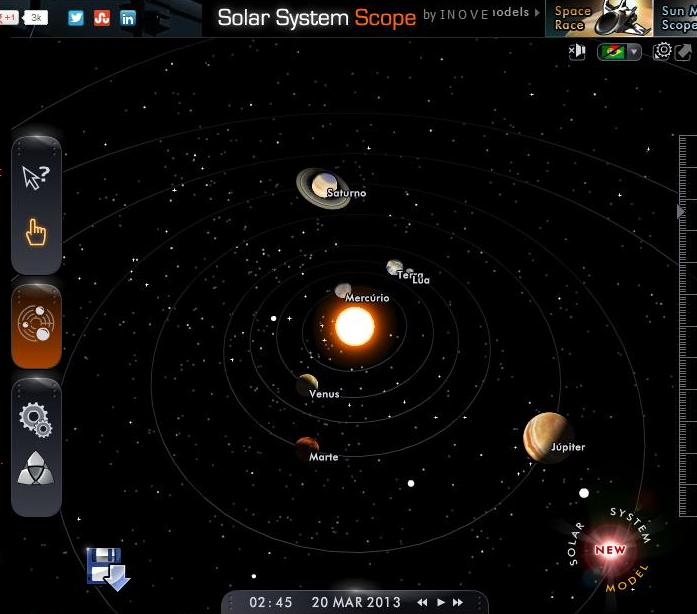Open the New Solar System Model badge
This screenshot has width=697, height=614.
[610, 550]
